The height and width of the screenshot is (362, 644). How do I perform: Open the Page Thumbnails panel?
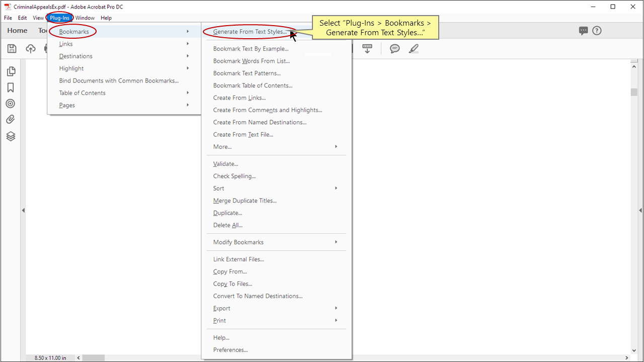[11, 71]
